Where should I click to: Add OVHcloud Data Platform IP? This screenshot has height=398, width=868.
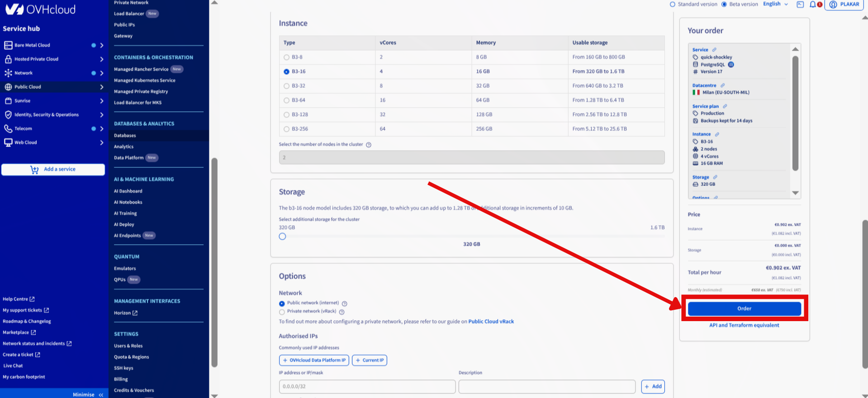click(314, 360)
